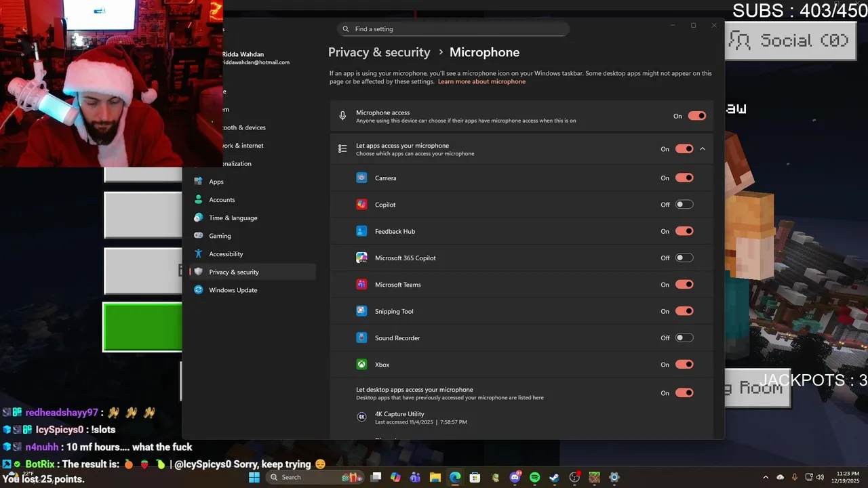Screen dimensions: 868x488
Task: Open Microsoft Edge from the taskbar
Action: pos(455,477)
